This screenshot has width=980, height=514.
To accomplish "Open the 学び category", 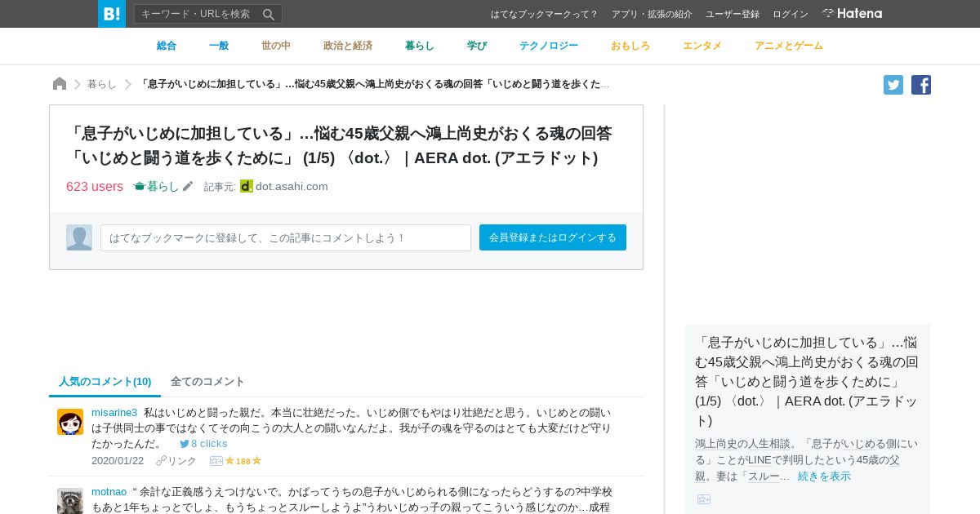I will pos(477,46).
